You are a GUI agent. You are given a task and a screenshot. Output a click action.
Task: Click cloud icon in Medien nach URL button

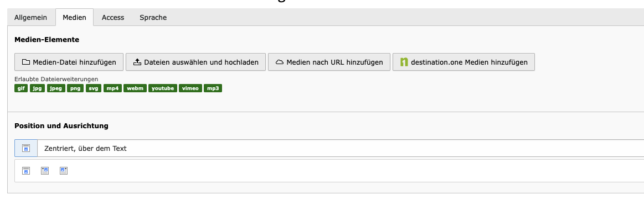pyautogui.click(x=280, y=62)
